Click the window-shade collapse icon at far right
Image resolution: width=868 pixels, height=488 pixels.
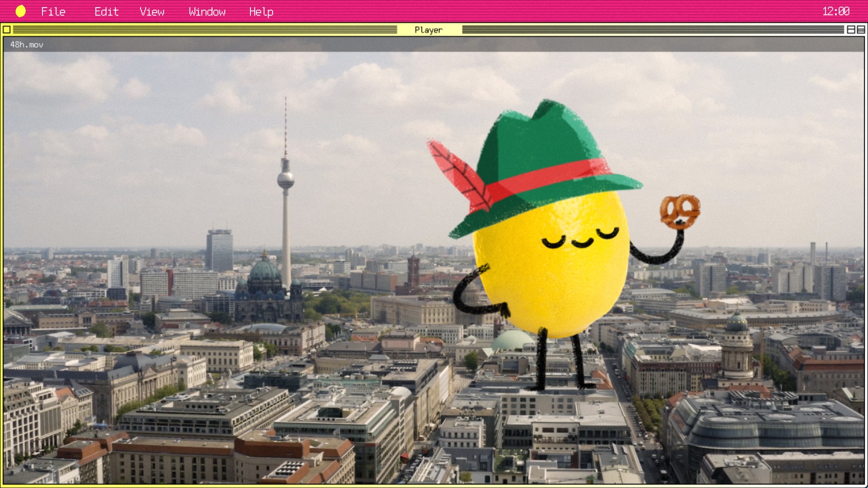click(861, 30)
